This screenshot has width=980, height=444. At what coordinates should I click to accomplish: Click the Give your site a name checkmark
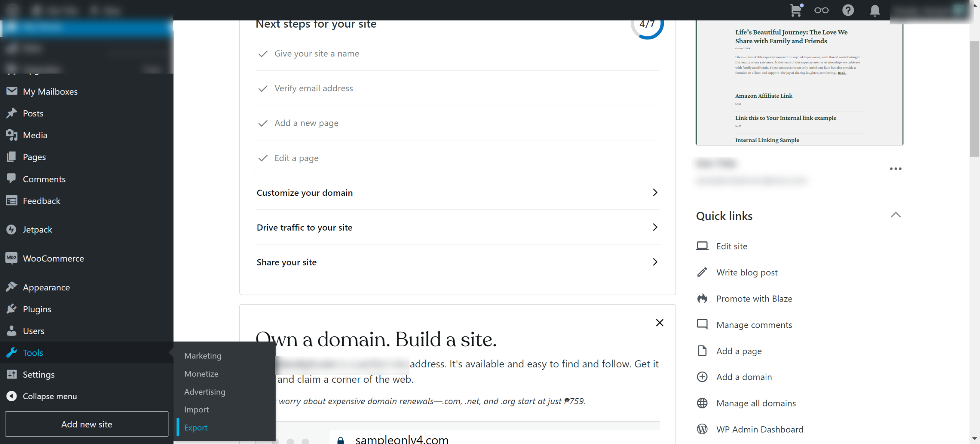(x=263, y=54)
